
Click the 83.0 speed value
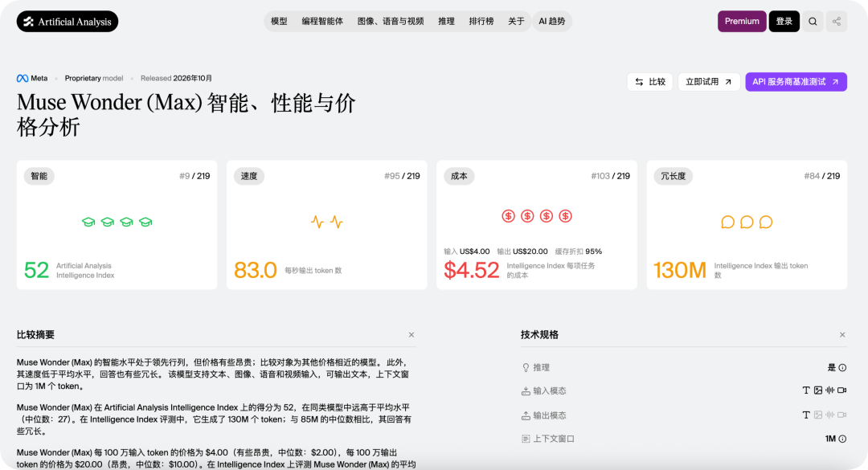pos(256,270)
